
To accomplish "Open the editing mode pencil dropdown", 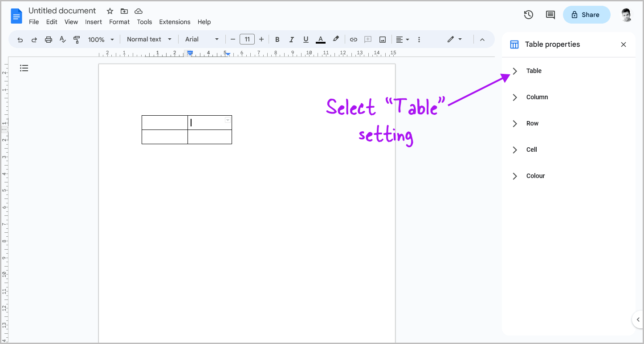I will 455,39.
